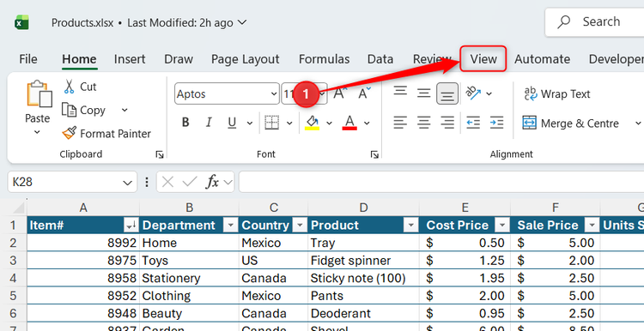The width and height of the screenshot is (644, 331).
Task: Open the Page Layout tab
Action: 246,59
